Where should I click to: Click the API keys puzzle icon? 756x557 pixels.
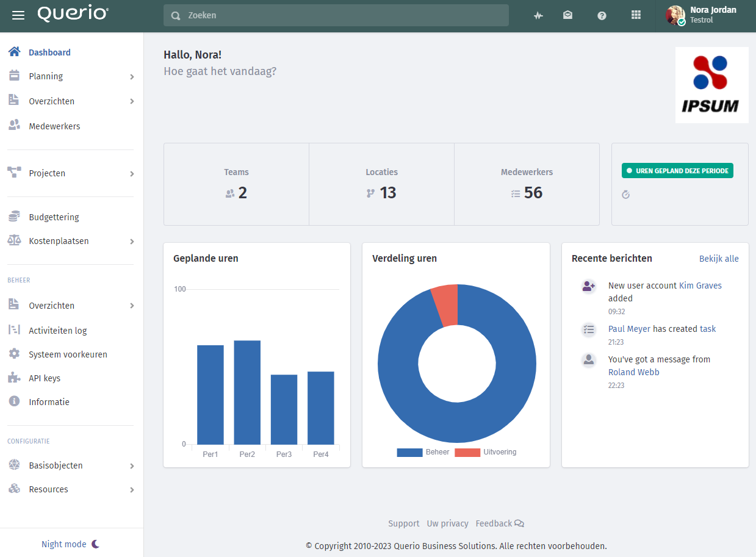click(14, 378)
